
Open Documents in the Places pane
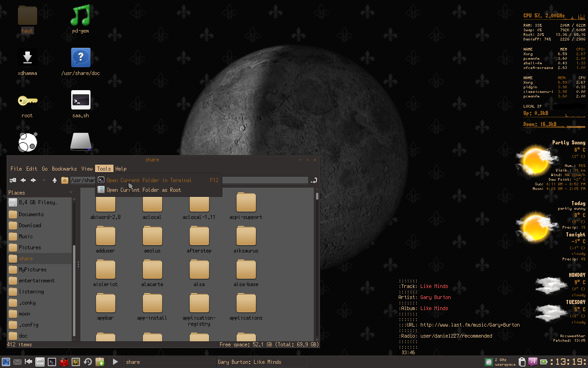(x=40, y=214)
